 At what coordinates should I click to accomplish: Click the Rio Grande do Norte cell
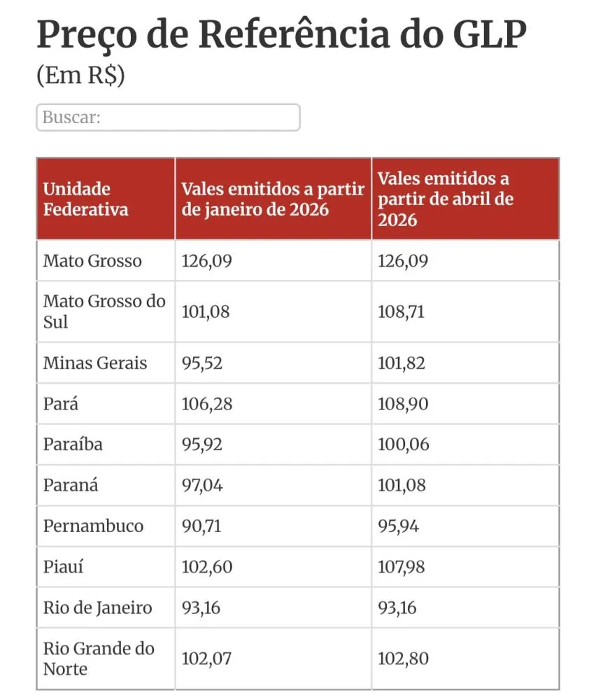99,658
